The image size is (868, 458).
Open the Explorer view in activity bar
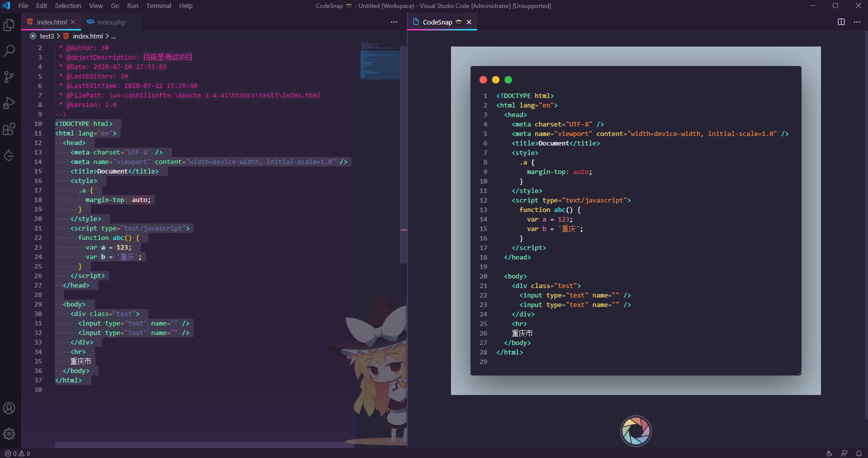(9, 25)
